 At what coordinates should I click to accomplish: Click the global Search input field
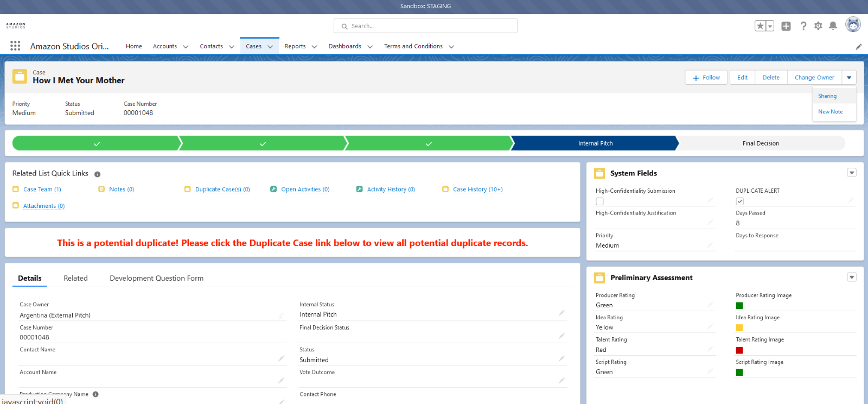(425, 26)
